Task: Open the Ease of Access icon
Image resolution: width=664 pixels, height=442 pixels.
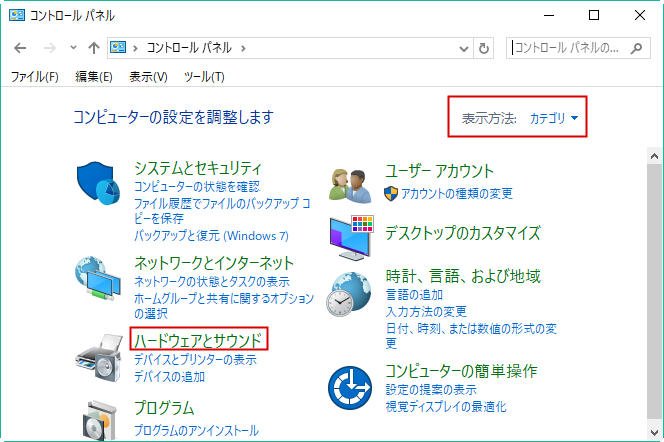Action: pyautogui.click(x=350, y=388)
